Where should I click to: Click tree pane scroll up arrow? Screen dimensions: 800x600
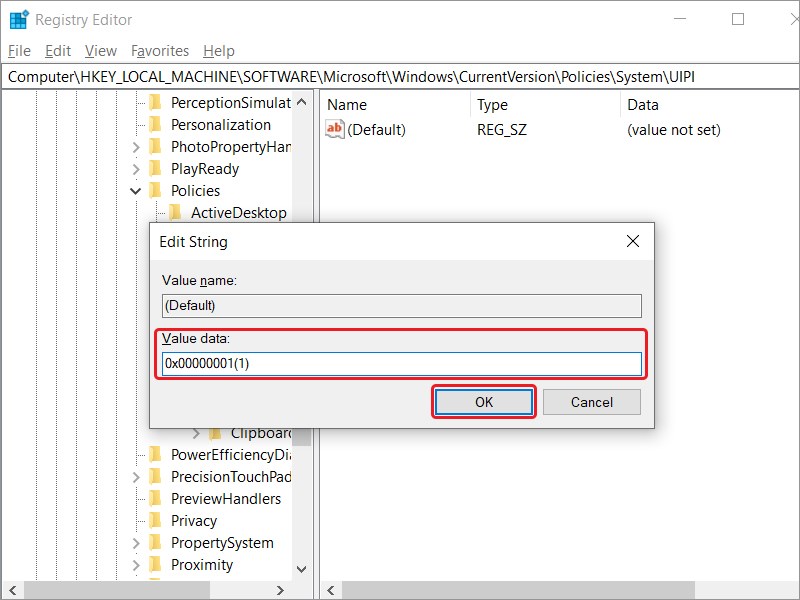point(302,102)
